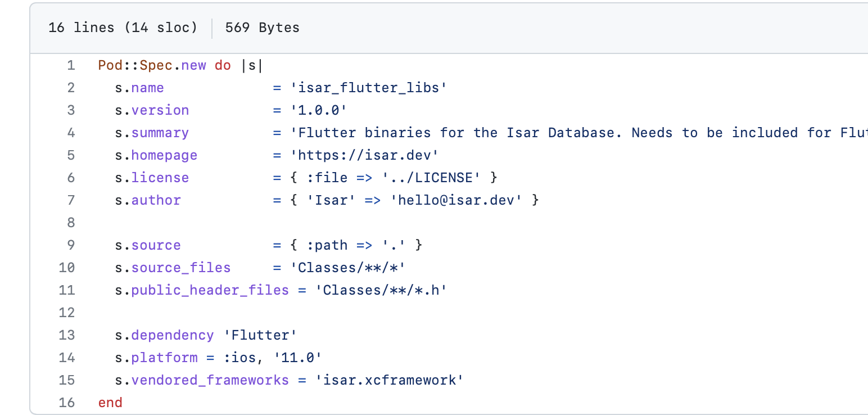The width and height of the screenshot is (868, 415).
Task: Click line number 6 in the gutter
Action: point(71,178)
